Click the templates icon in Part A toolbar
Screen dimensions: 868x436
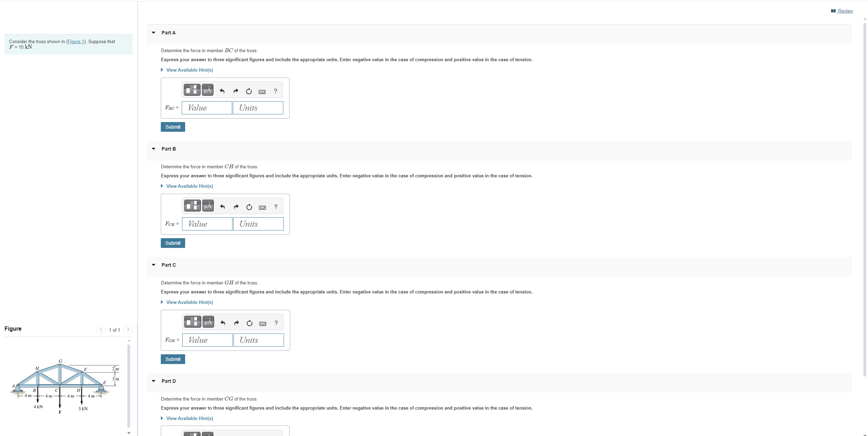point(192,90)
